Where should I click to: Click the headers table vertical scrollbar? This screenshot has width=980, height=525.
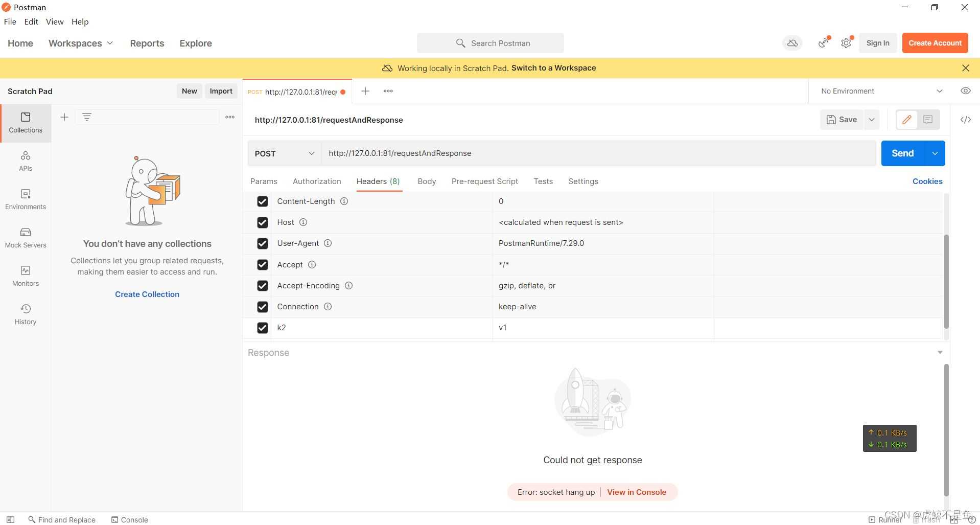coord(946,281)
